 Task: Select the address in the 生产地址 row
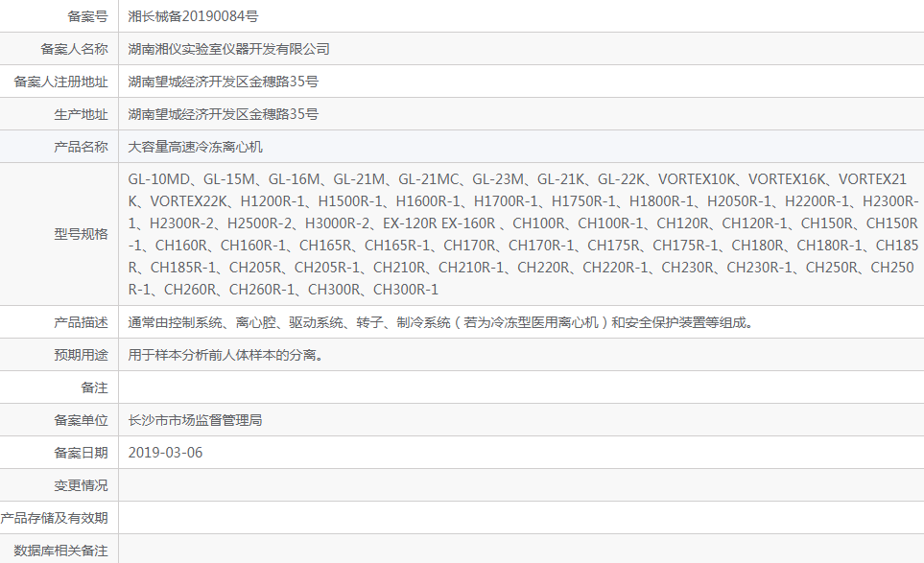coord(223,114)
